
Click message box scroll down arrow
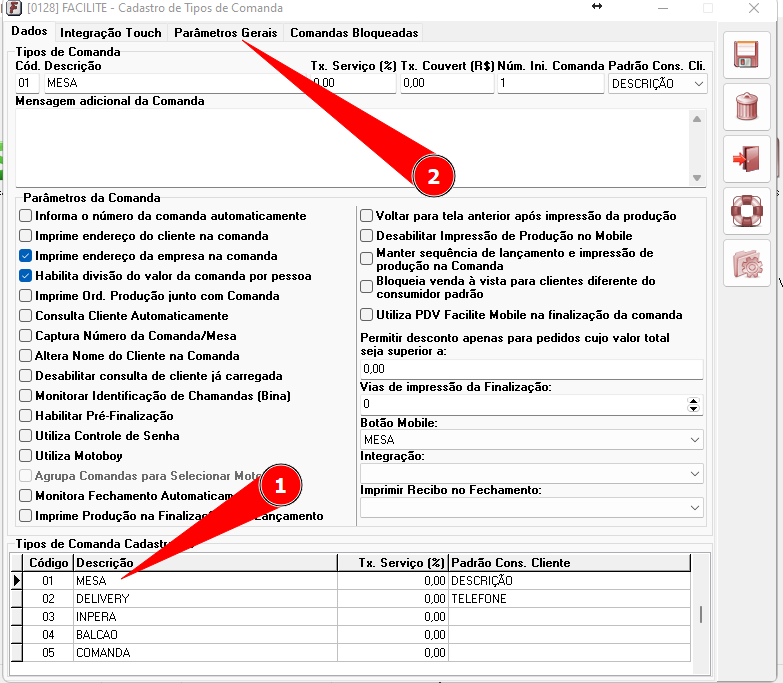[x=697, y=178]
